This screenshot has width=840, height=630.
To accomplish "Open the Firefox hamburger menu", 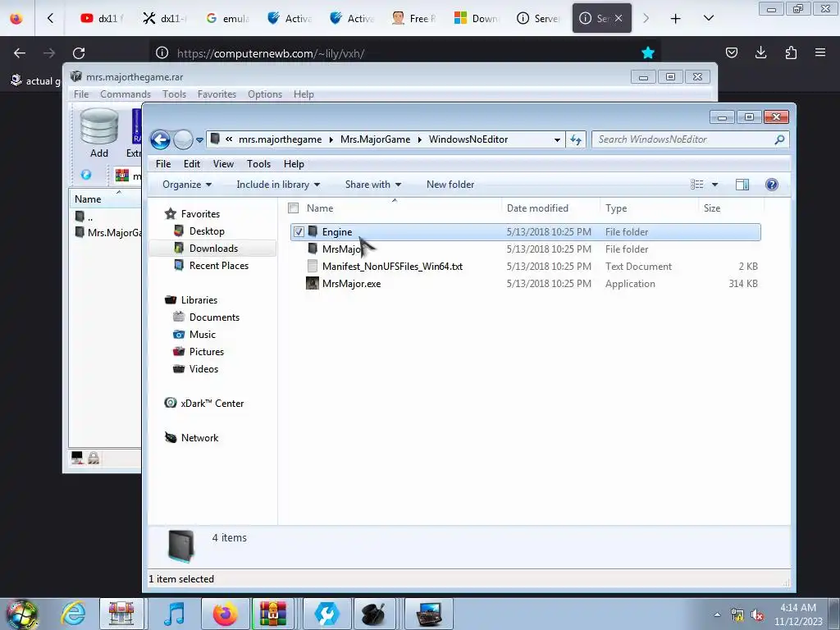I will (820, 52).
